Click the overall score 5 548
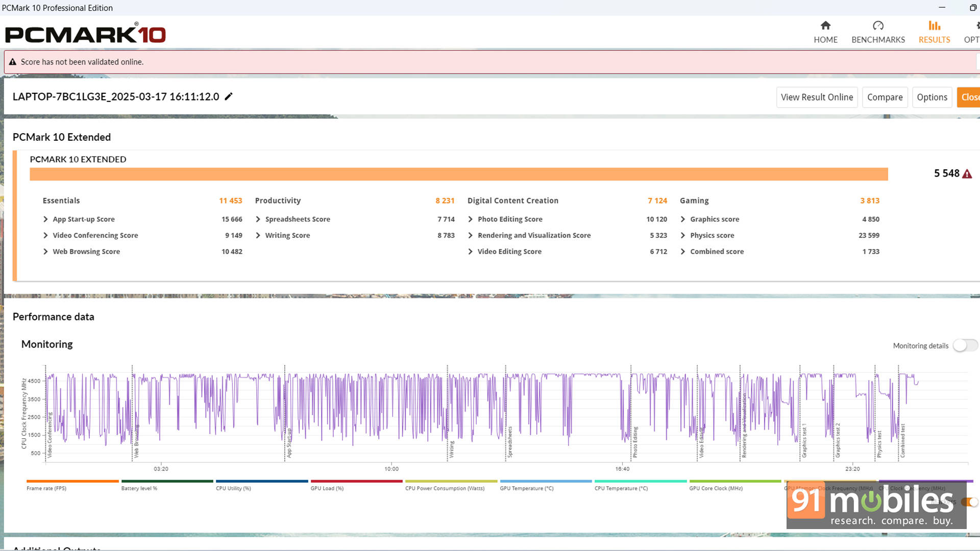Viewport: 980px width, 551px height. [946, 173]
